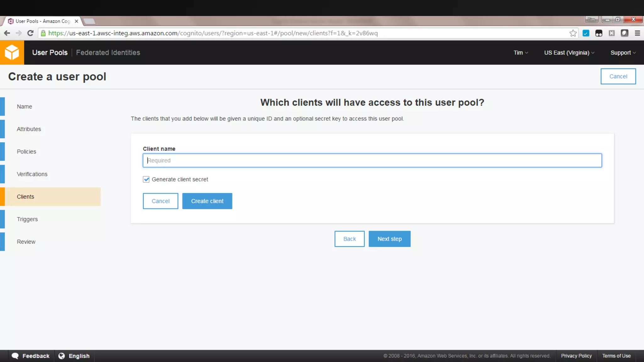This screenshot has width=644, height=362.
Task: Close the User Pools browser tab
Action: pos(76,21)
